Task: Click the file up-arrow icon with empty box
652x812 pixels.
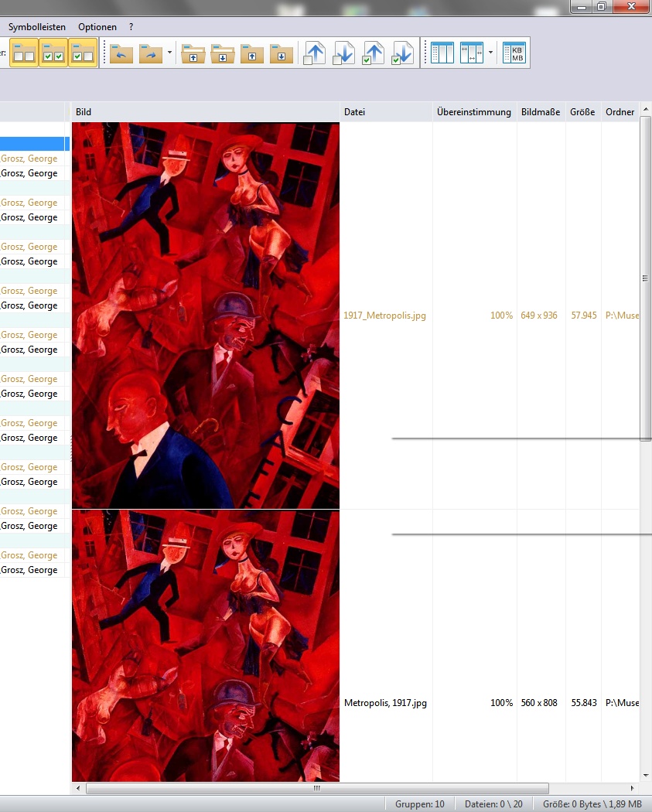Action: (314, 53)
